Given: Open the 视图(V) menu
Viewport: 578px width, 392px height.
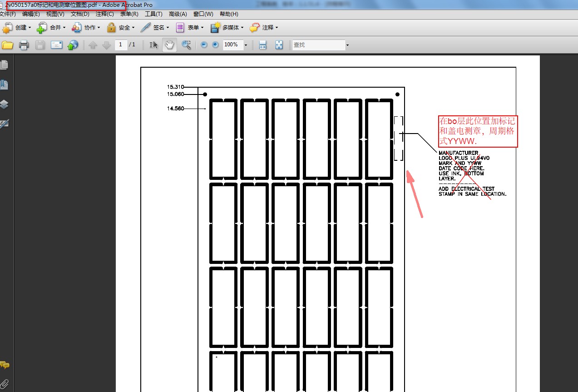Looking at the screenshot, I should coord(55,14).
